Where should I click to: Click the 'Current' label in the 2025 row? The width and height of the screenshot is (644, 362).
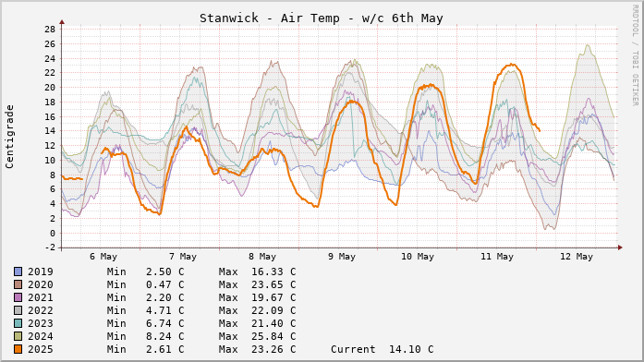tap(353, 349)
